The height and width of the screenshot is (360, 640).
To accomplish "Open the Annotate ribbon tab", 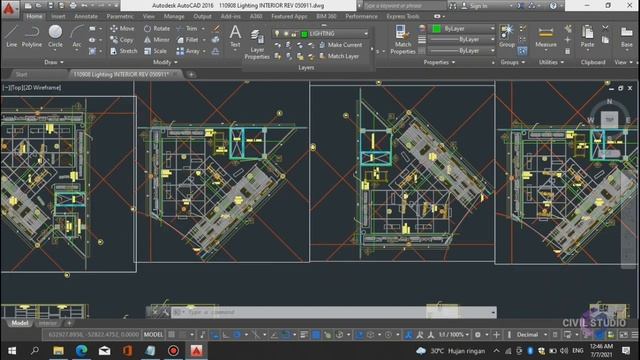I will (86, 16).
